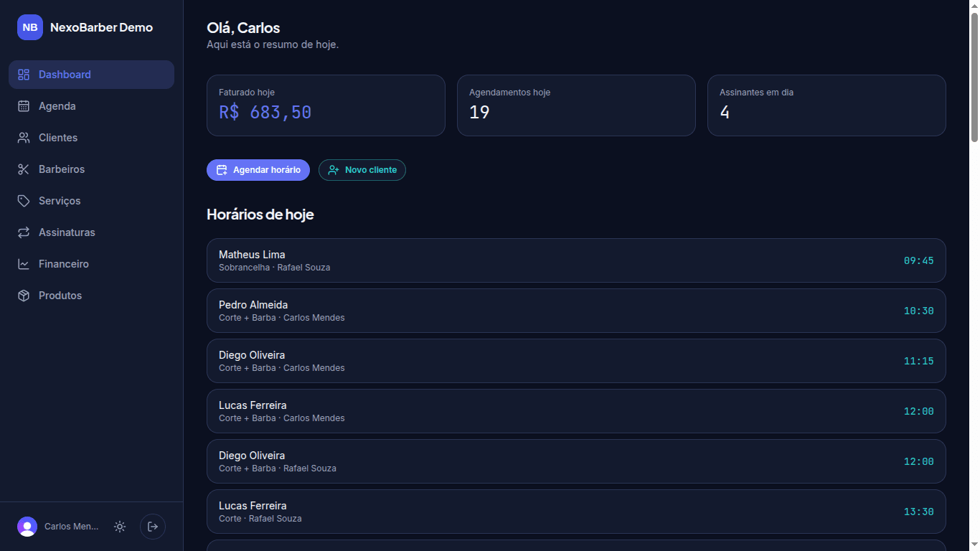Open Diego Oliveira 11:15 appointment

(576, 361)
